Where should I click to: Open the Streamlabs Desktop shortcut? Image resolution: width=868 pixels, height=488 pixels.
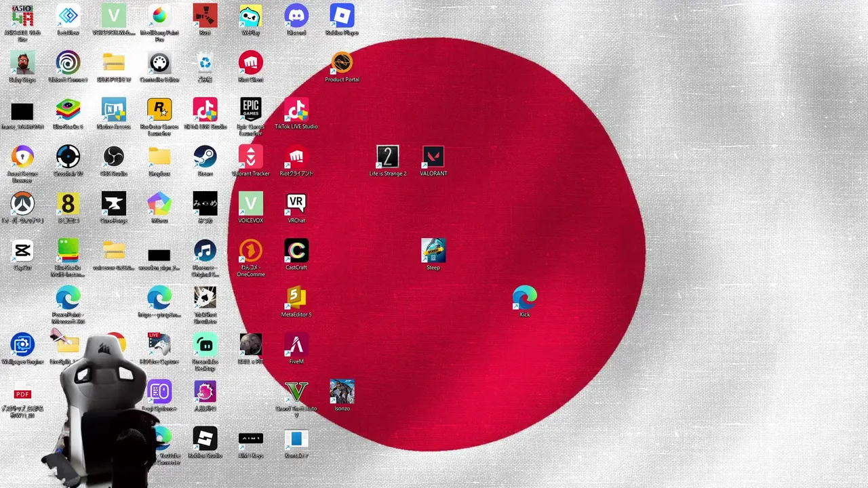[x=205, y=345]
